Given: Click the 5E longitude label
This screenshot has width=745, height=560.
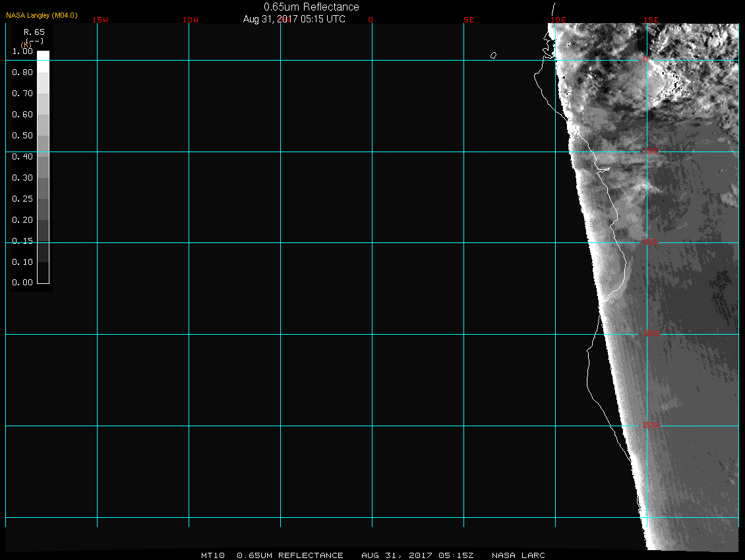Looking at the screenshot, I should pyautogui.click(x=469, y=20).
